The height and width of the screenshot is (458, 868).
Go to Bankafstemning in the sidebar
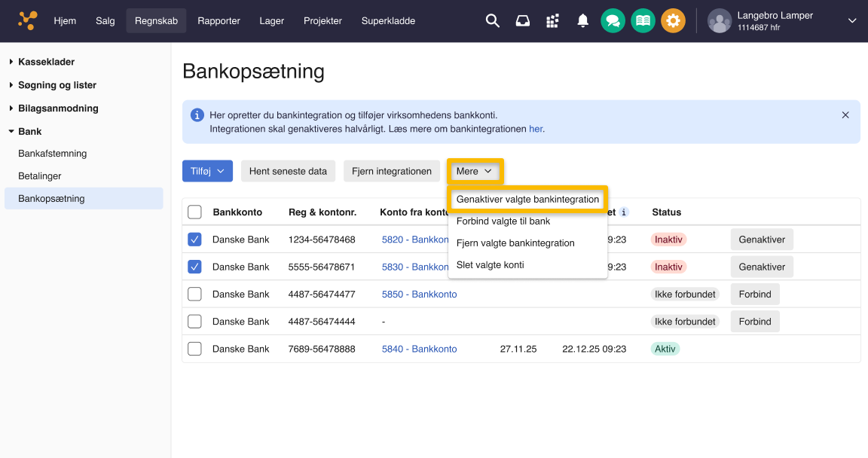53,154
